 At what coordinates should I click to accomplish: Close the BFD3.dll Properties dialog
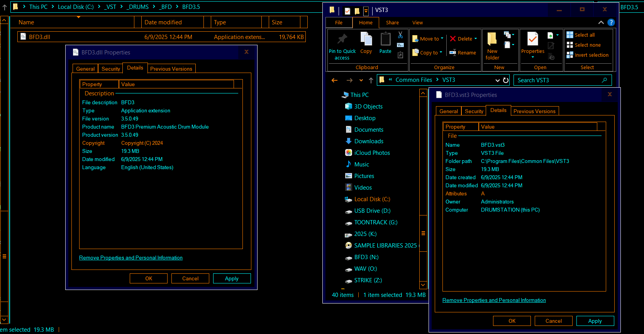pyautogui.click(x=246, y=52)
